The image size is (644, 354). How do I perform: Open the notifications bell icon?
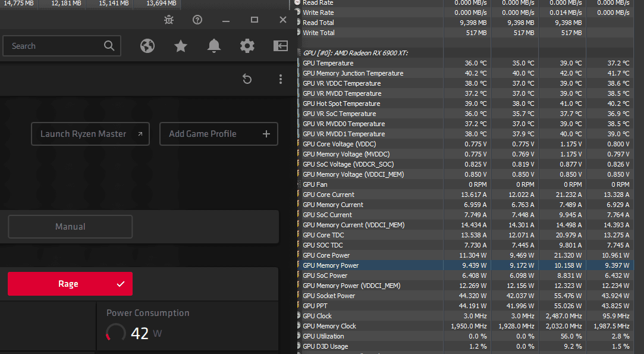[x=214, y=46]
